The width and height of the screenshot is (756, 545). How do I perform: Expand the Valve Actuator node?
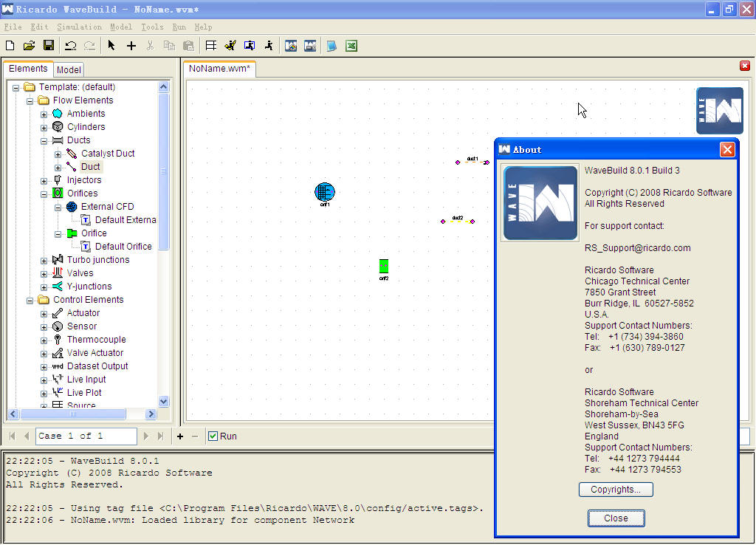[44, 354]
